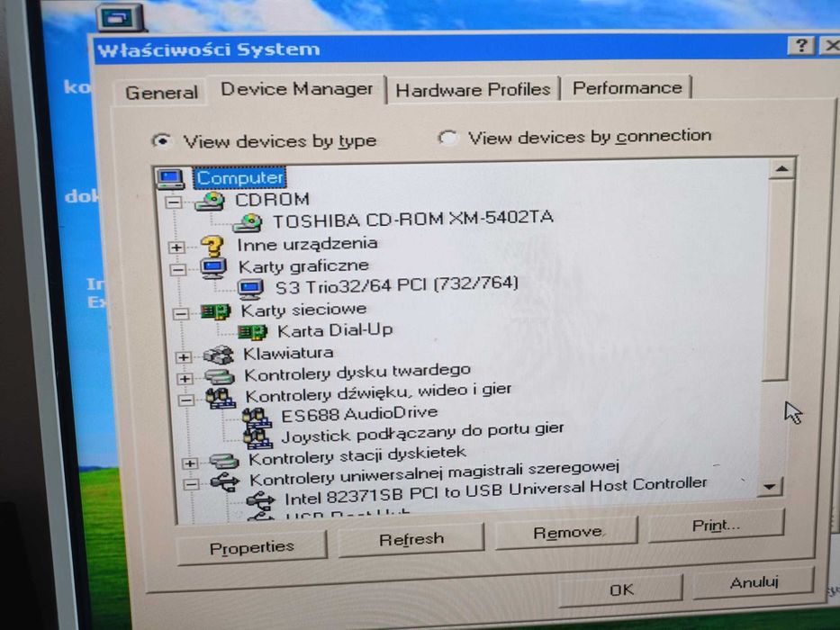Click the Karta Dial-Up adapter icon

tap(252, 332)
